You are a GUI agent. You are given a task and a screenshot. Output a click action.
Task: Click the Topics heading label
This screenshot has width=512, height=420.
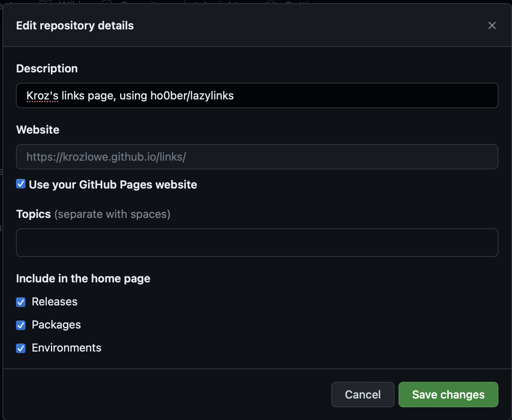point(33,214)
